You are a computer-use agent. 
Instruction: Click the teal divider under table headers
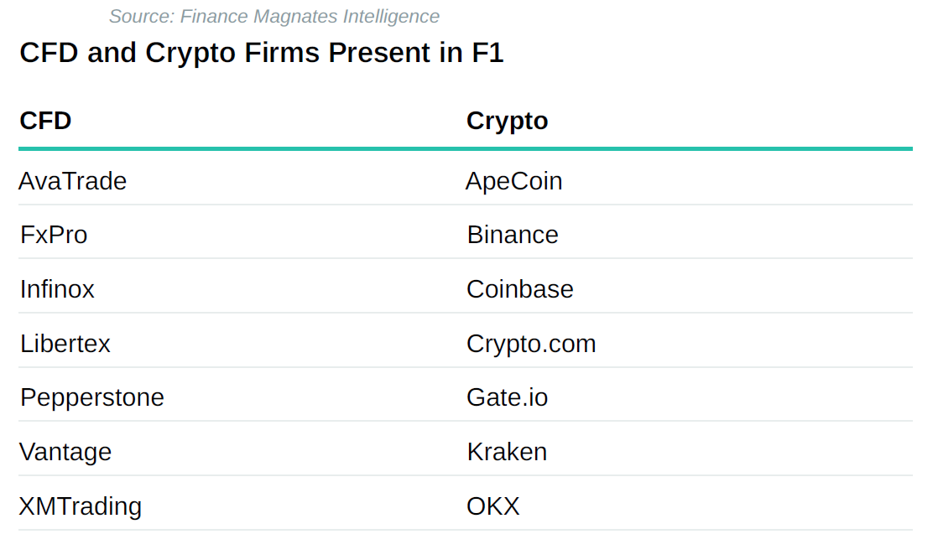tap(466, 149)
